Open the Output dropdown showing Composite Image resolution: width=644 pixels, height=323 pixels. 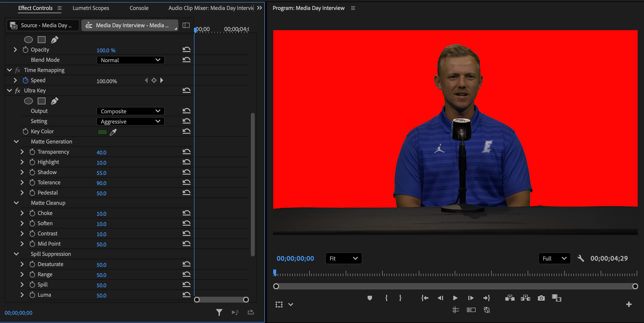(x=130, y=111)
